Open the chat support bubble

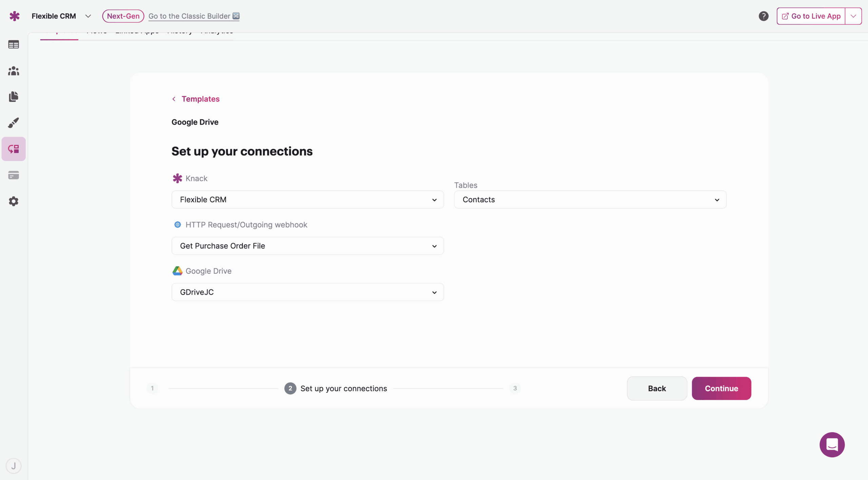832,444
